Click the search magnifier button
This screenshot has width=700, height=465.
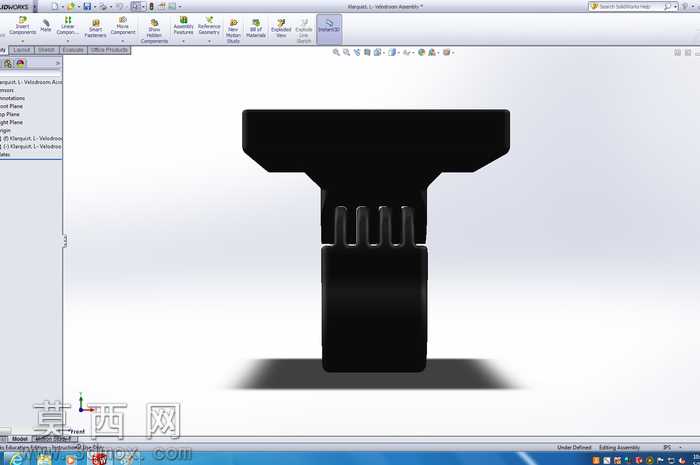pyautogui.click(x=667, y=6)
